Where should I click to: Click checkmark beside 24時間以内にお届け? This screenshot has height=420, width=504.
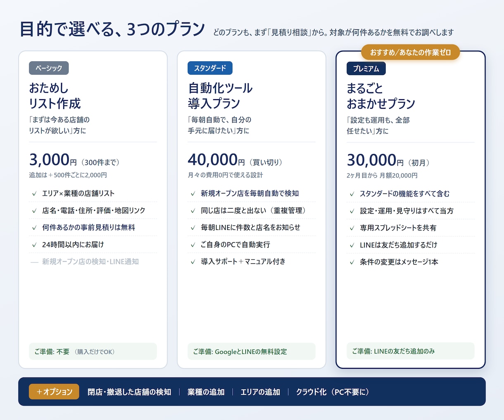click(x=34, y=245)
